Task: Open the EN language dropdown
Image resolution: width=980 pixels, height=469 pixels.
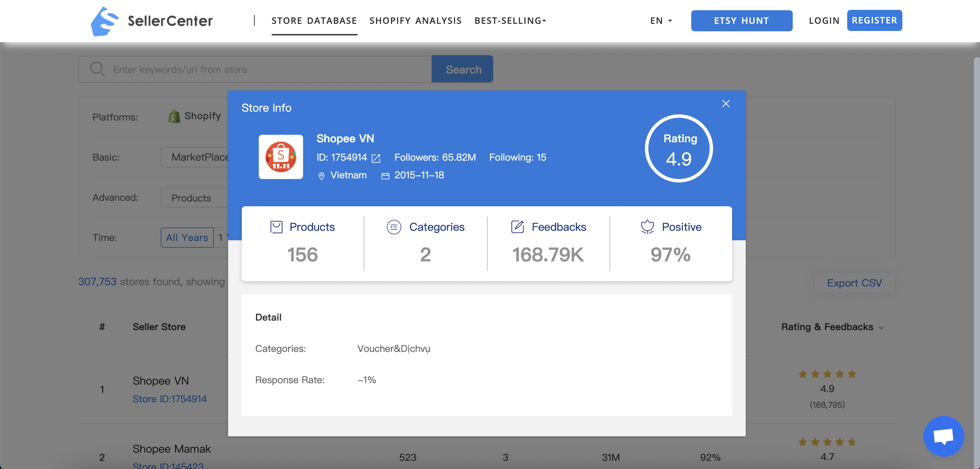Action: coord(661,20)
